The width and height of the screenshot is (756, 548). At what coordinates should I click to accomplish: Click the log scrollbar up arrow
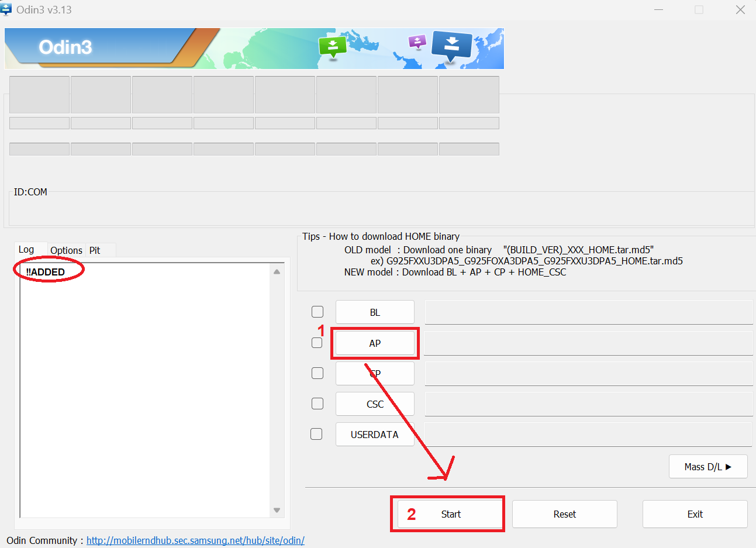click(x=277, y=271)
